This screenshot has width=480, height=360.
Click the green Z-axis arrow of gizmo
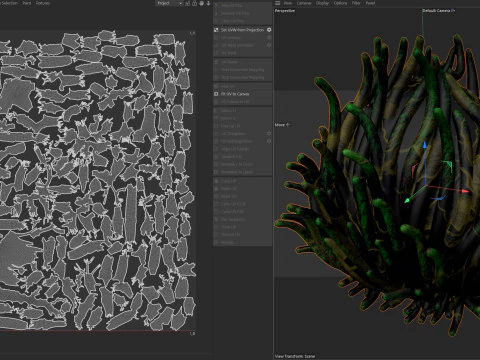pyautogui.click(x=407, y=200)
